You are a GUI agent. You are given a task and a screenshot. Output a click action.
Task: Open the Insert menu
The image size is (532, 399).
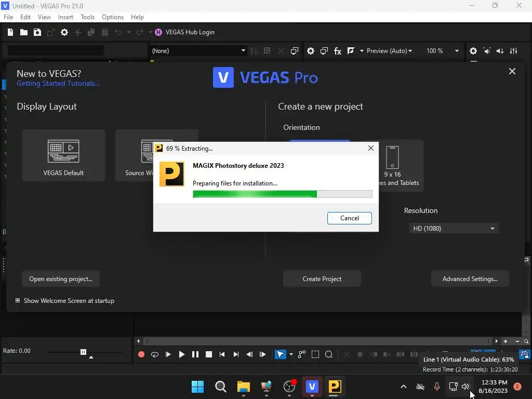pyautogui.click(x=65, y=17)
